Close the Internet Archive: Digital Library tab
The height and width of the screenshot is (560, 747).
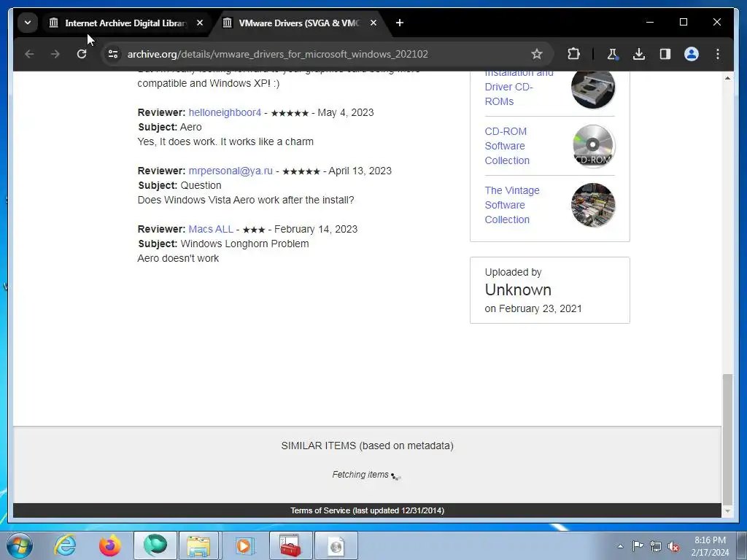(x=200, y=23)
